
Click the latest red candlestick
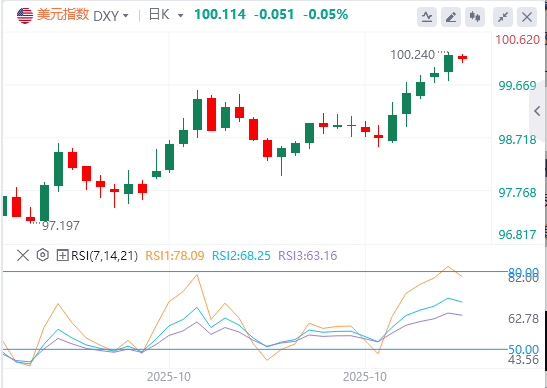click(463, 58)
